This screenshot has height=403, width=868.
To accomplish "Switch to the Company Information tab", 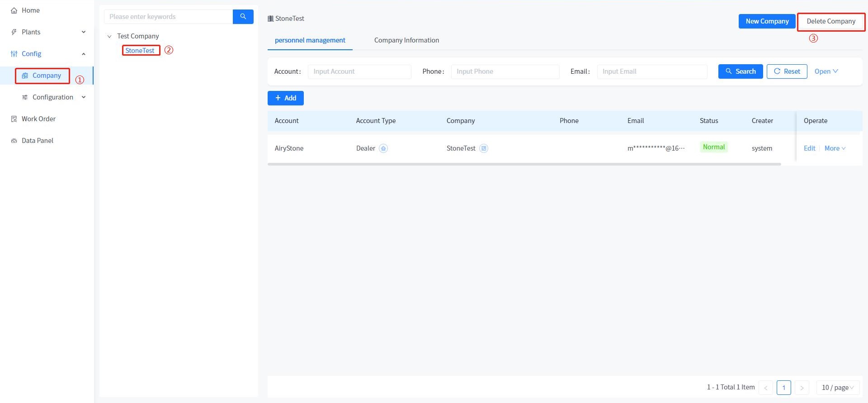I will (x=406, y=40).
